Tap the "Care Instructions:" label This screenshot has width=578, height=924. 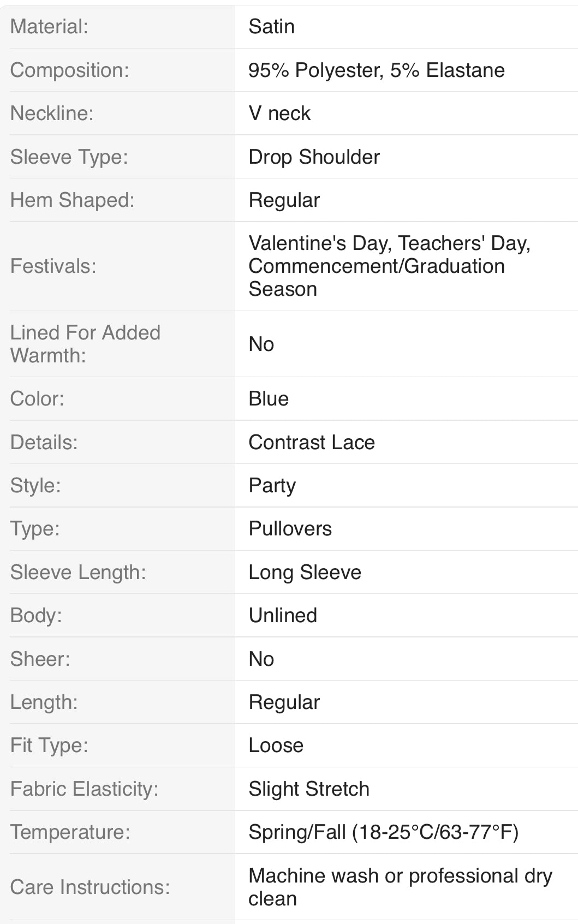coord(90,887)
